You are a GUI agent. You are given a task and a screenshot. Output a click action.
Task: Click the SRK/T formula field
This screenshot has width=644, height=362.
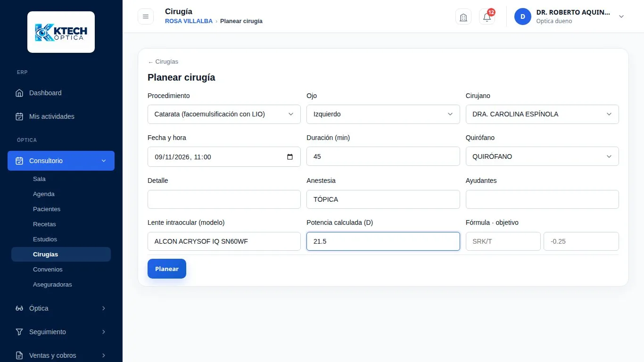[503, 241]
